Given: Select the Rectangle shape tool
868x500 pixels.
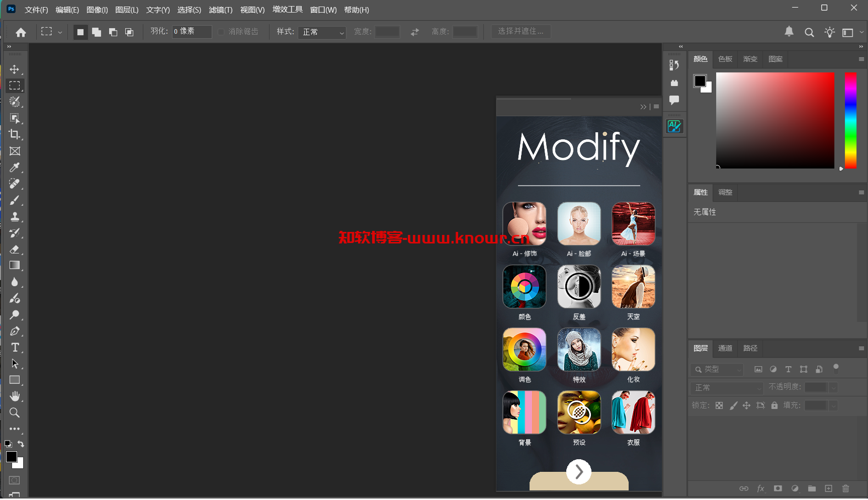Looking at the screenshot, I should coord(15,380).
